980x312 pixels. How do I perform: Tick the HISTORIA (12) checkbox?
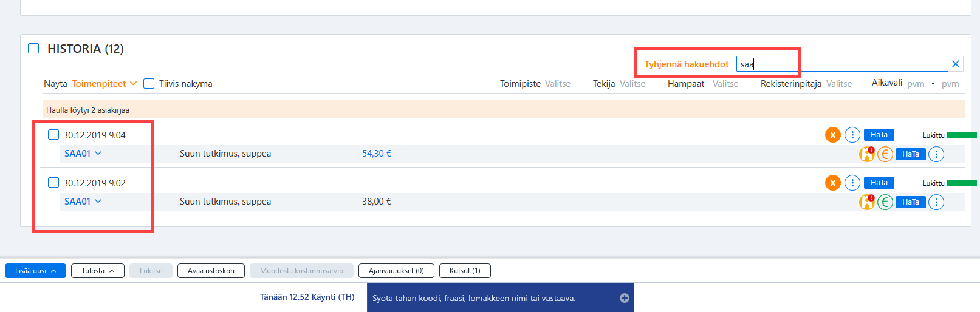pos(33,48)
